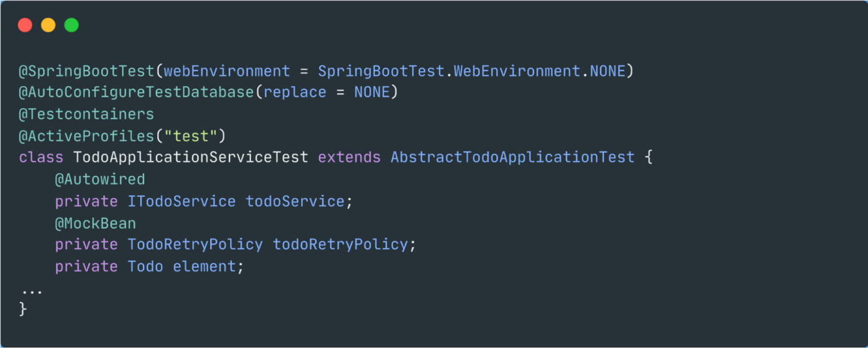Click the ITodoService type name
Viewport: 868px width, 348px height.
181,201
